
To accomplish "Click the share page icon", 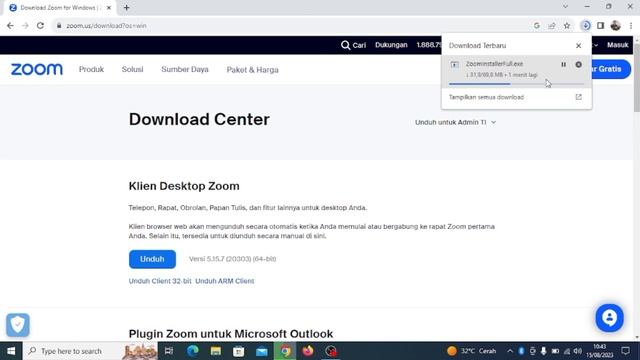I will 552,26.
